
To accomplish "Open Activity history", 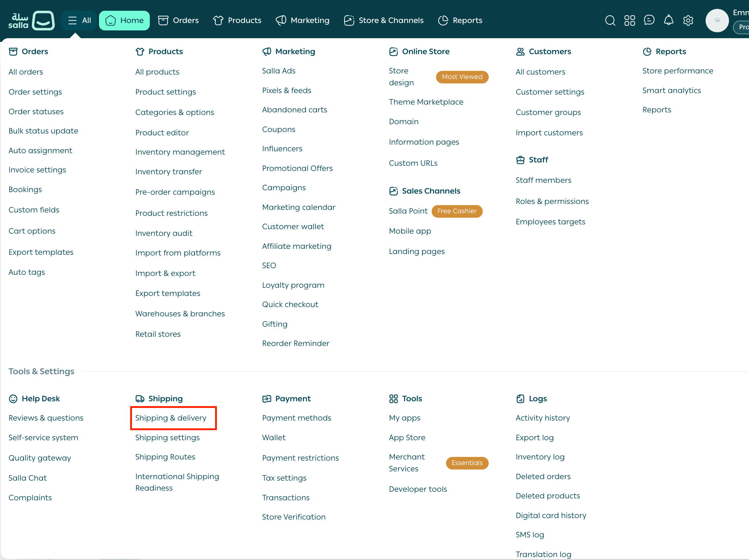I will 543,418.
